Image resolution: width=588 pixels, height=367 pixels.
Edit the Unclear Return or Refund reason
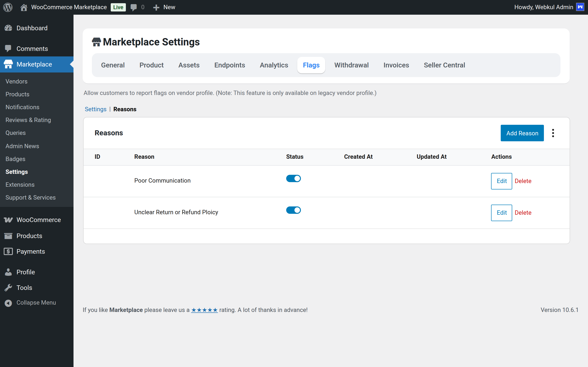tap(501, 213)
